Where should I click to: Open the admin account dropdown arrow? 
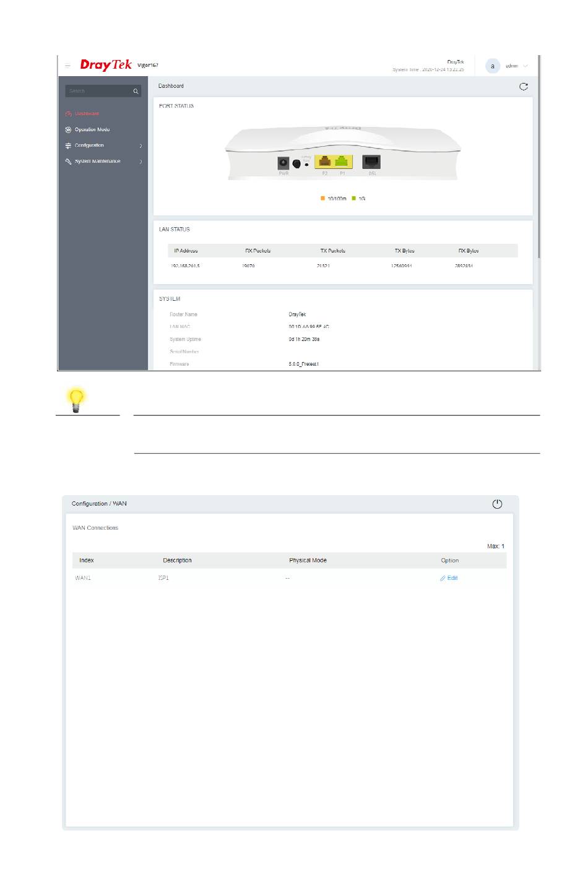point(525,66)
